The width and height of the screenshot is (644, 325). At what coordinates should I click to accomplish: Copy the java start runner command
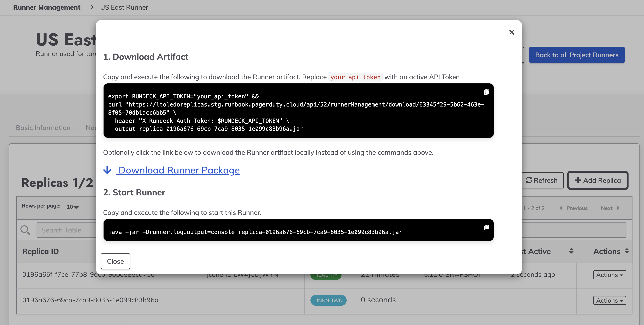[486, 228]
